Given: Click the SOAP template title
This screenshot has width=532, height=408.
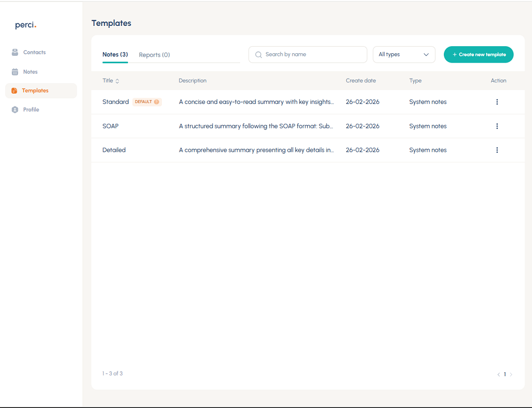Looking at the screenshot, I should [x=111, y=126].
